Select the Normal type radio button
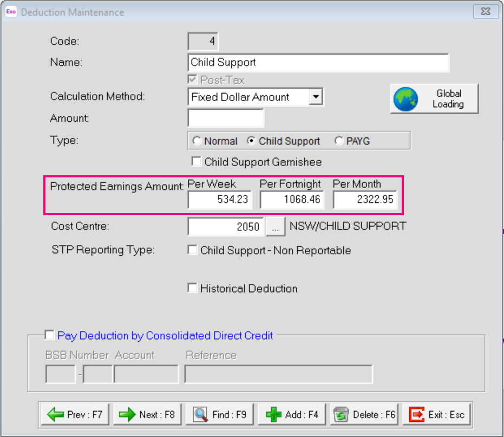The height and width of the screenshot is (437, 504). tap(197, 141)
